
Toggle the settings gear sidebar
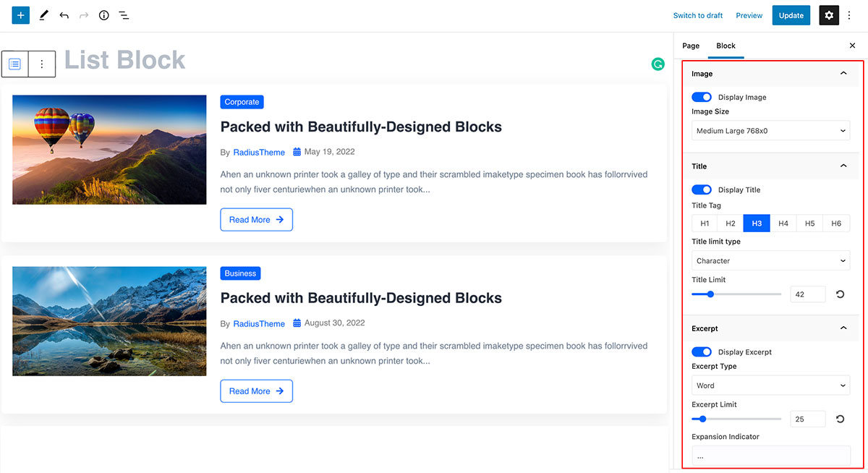click(x=829, y=15)
